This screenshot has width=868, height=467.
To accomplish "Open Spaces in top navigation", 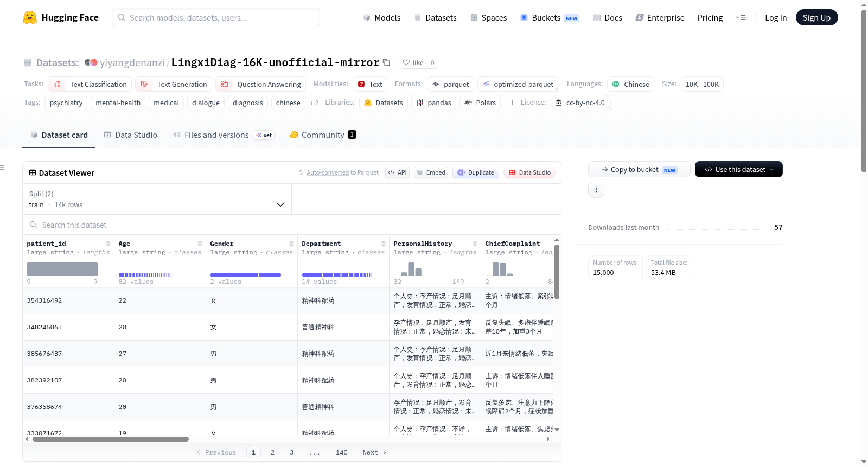I will [x=489, y=17].
